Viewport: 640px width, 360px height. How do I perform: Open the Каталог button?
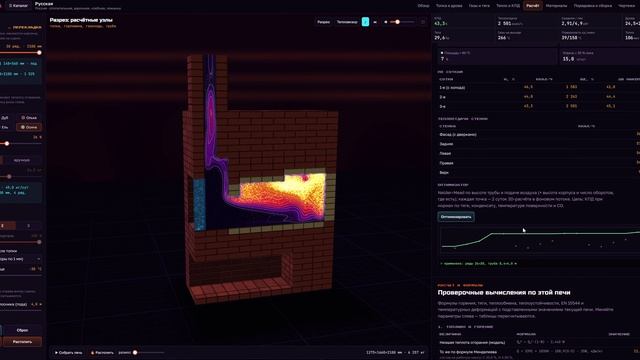tap(18, 6)
